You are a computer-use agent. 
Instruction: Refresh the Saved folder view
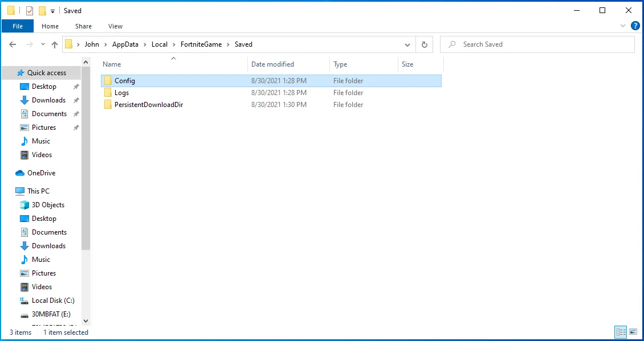coord(425,44)
